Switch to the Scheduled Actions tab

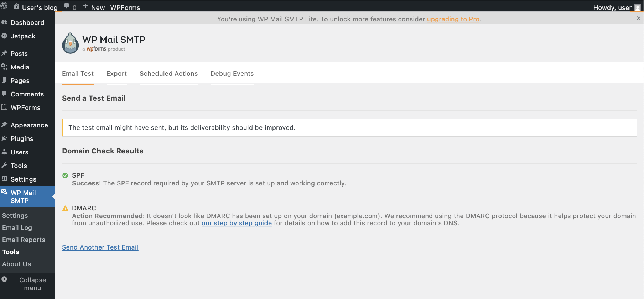pyautogui.click(x=168, y=74)
